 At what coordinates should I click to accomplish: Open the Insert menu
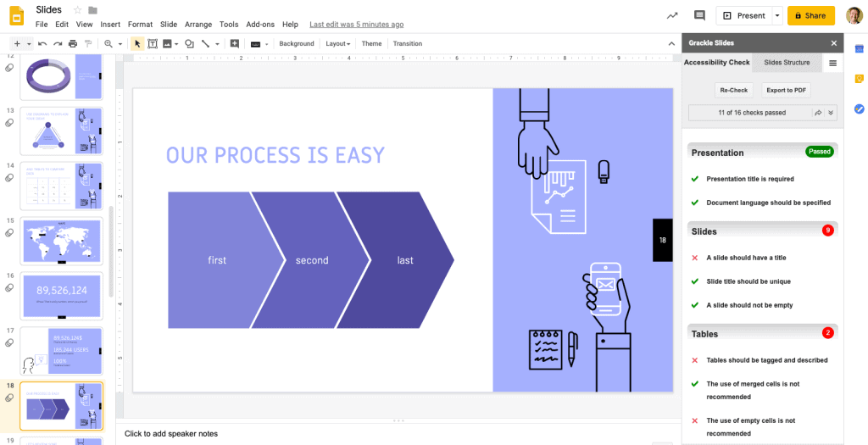coord(110,25)
